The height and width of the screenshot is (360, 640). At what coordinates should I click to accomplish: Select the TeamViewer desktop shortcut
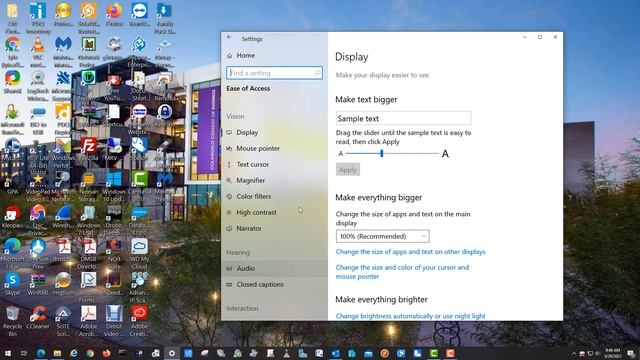(x=139, y=16)
